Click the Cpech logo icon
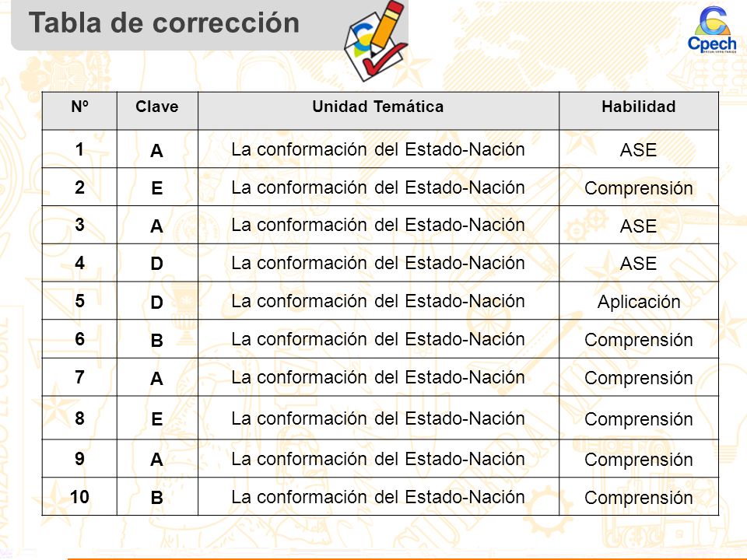Viewport: 747px width, 560px height. point(712,29)
